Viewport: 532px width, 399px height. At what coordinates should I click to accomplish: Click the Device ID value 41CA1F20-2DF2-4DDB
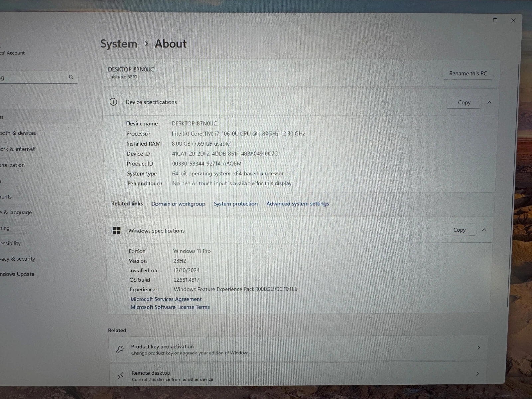point(224,154)
